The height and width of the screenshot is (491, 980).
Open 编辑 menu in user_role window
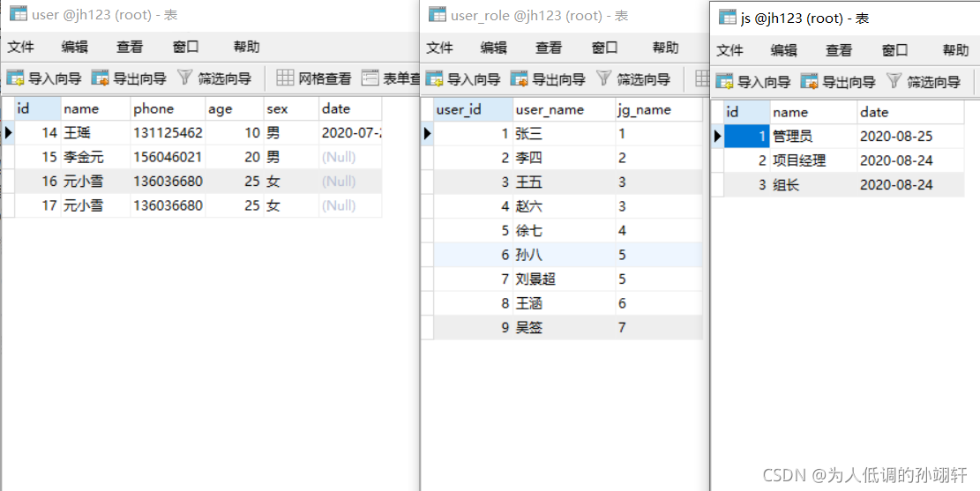tap(494, 48)
